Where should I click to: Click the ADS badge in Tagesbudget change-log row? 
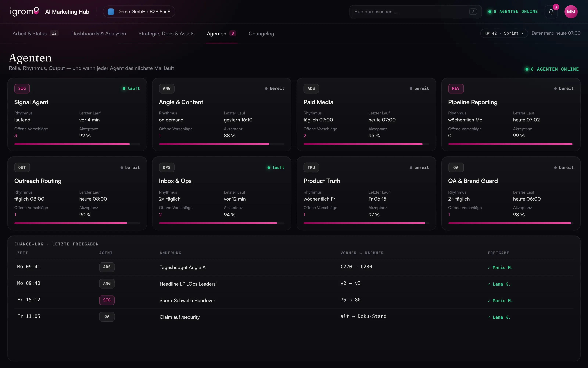point(107,267)
